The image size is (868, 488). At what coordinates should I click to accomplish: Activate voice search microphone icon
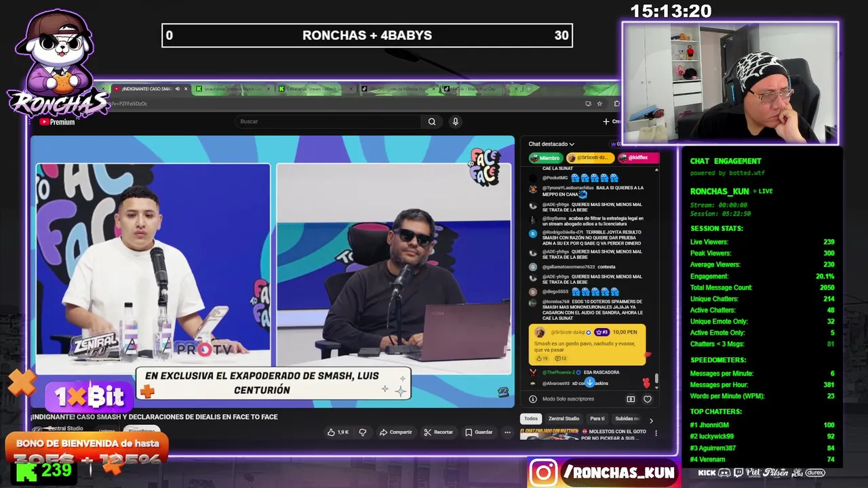point(455,122)
